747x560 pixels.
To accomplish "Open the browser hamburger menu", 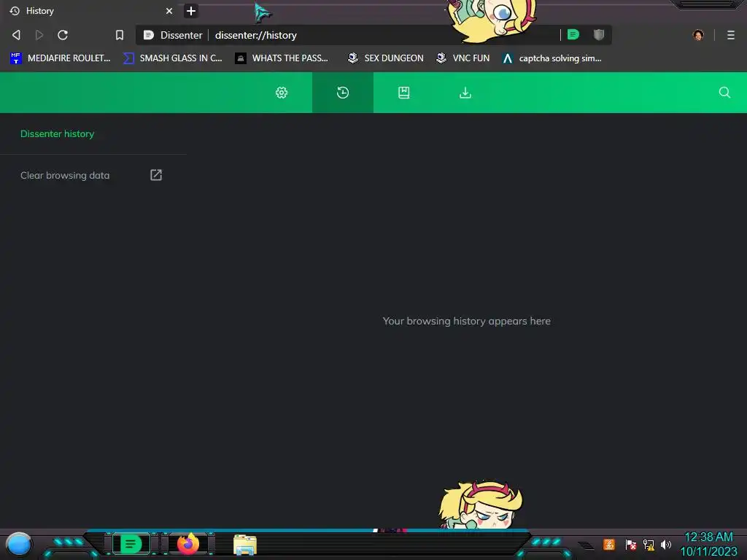I will [x=731, y=35].
